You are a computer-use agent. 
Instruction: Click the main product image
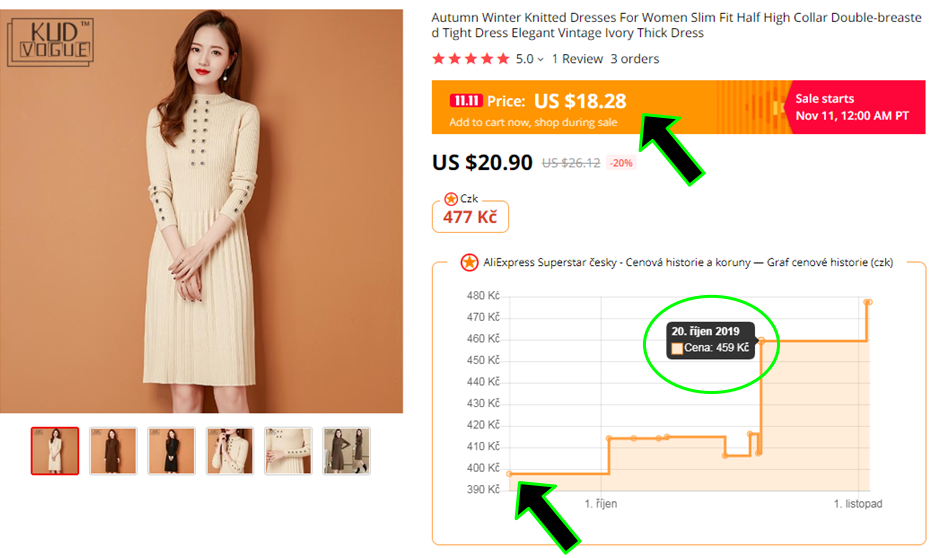click(x=202, y=210)
